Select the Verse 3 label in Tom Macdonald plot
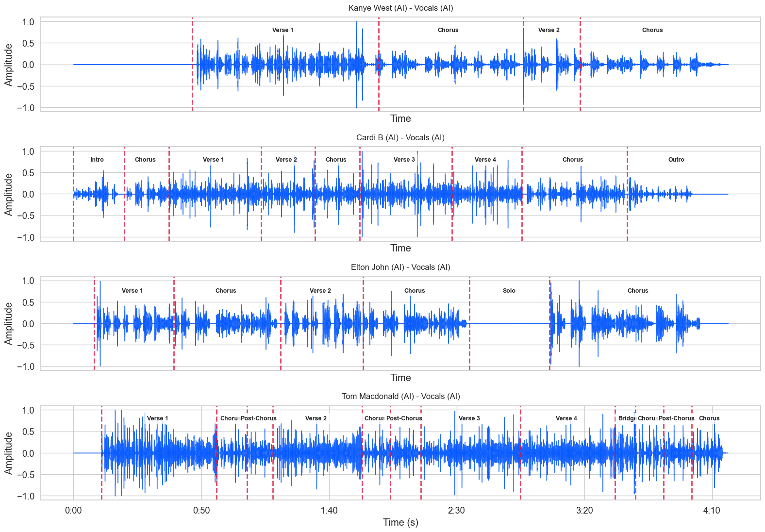765x532 pixels. click(x=469, y=418)
